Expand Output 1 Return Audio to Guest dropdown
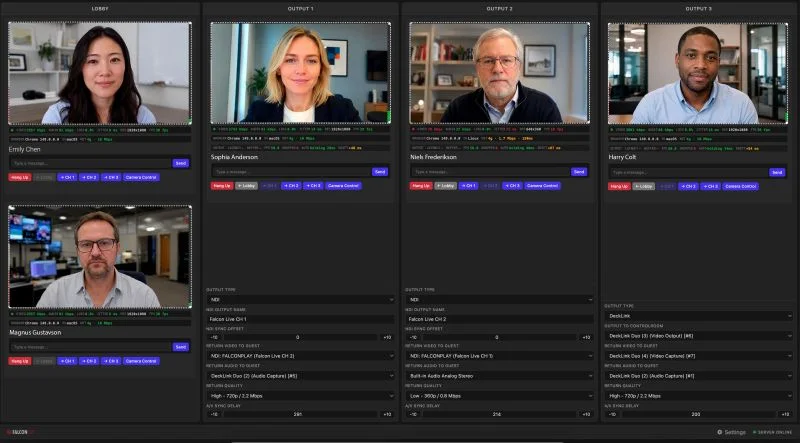 (300, 376)
